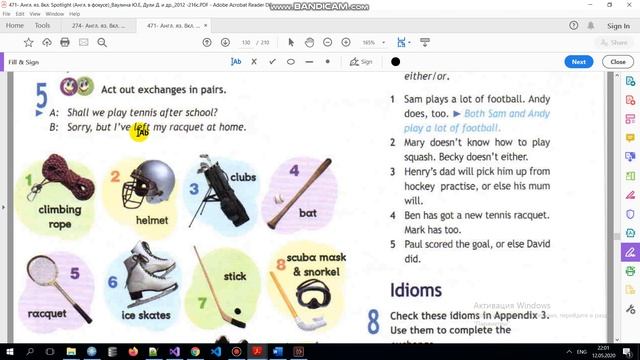Select the checkmark tool
Image resolution: width=640 pixels, height=360 pixels.
tap(272, 62)
